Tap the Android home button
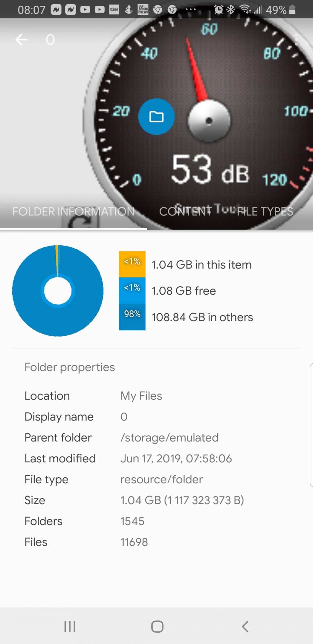This screenshot has width=313, height=644. [157, 626]
